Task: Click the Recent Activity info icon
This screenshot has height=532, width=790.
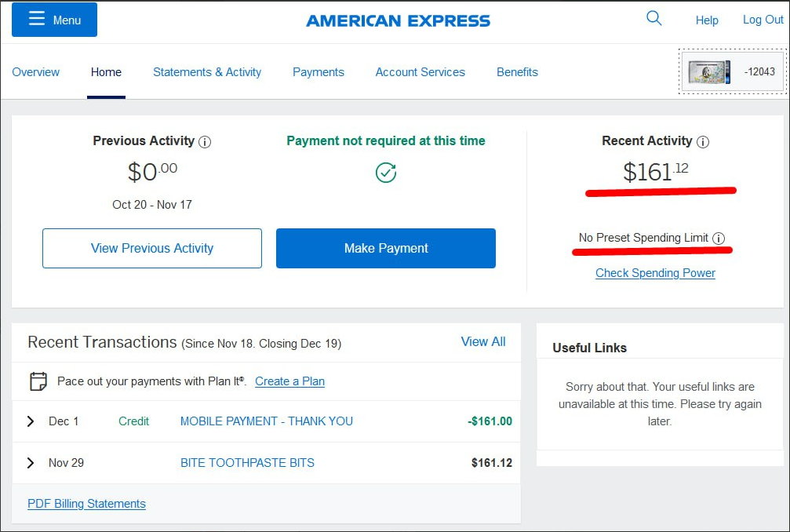Action: pyautogui.click(x=703, y=142)
